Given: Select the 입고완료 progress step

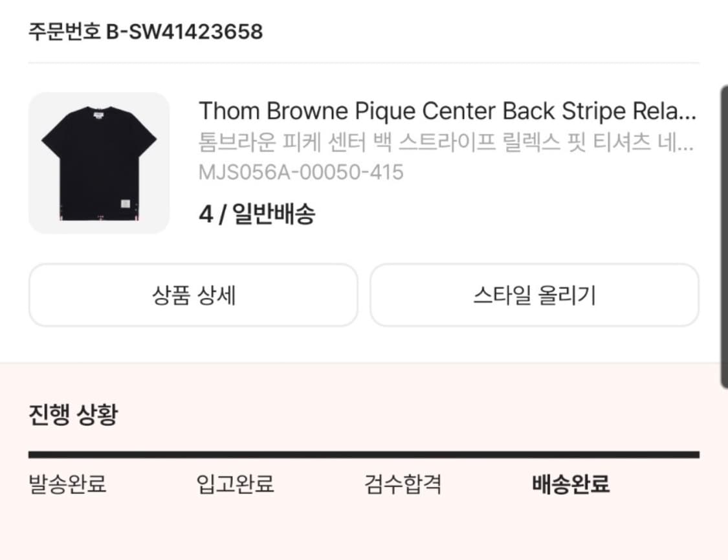Looking at the screenshot, I should [235, 484].
